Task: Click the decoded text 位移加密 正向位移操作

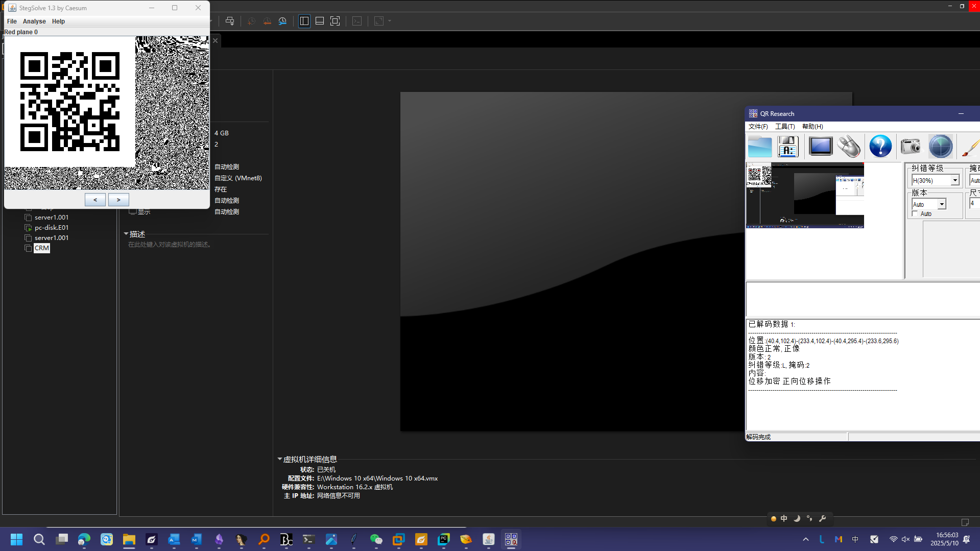Action: point(790,381)
